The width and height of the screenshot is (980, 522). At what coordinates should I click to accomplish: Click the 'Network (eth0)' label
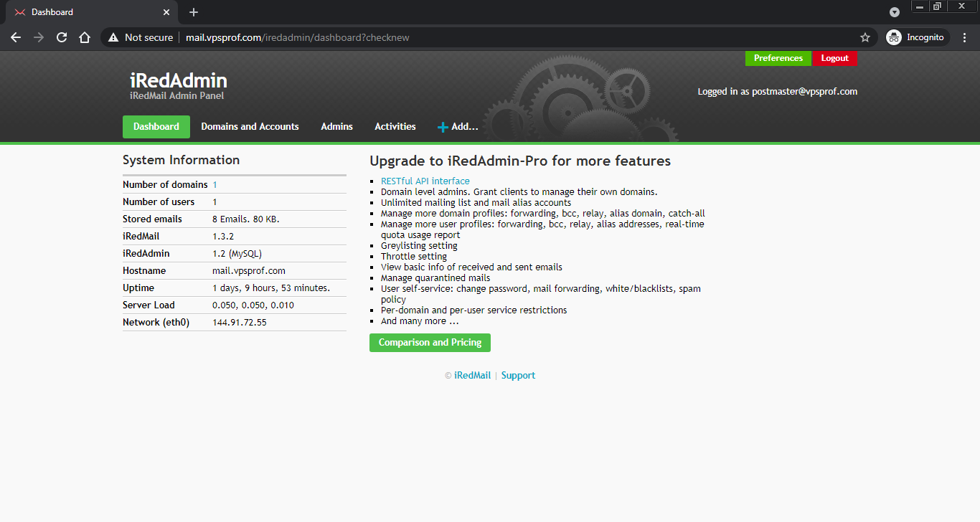156,322
